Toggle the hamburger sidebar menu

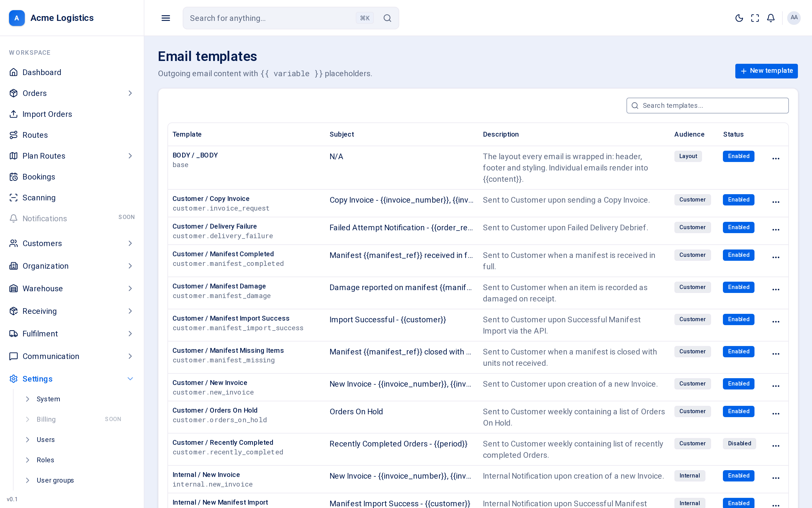click(166, 18)
